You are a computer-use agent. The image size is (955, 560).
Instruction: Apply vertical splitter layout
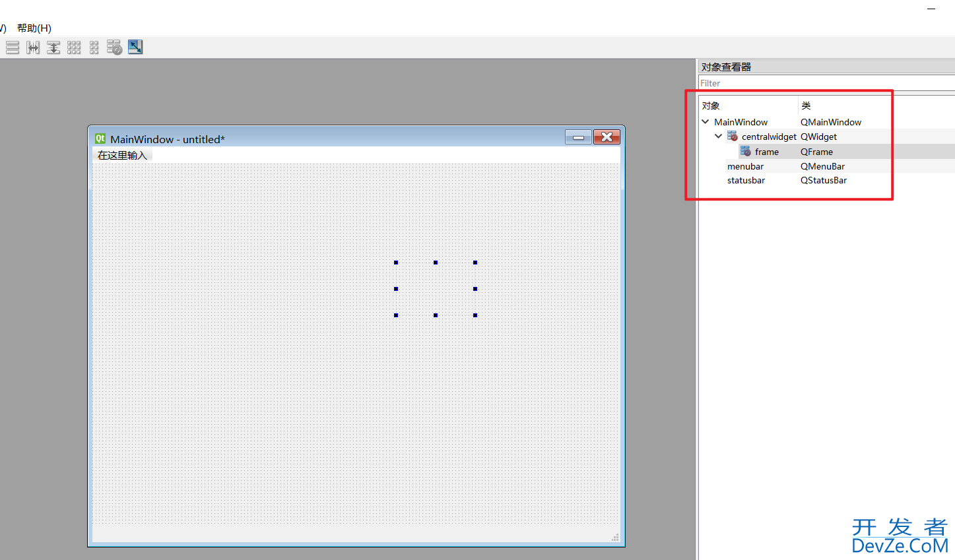click(x=53, y=47)
